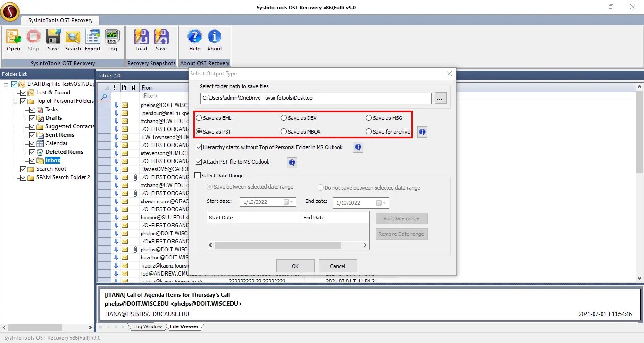Close the Select Output Type dialog
This screenshot has width=644, height=343.
click(449, 74)
